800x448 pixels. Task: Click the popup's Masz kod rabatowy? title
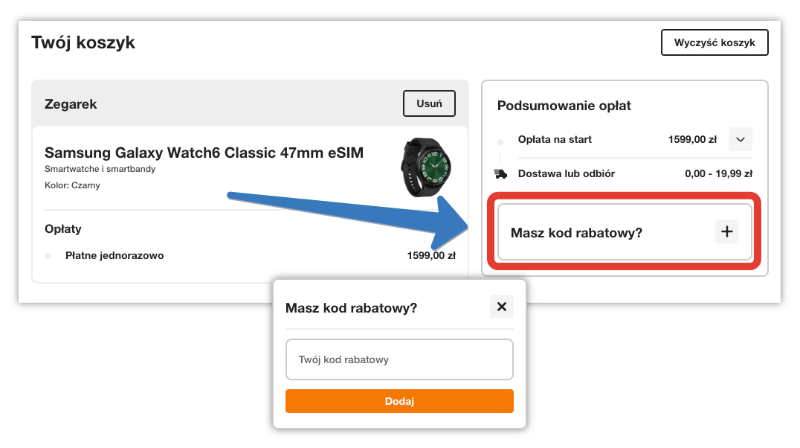pyautogui.click(x=351, y=308)
